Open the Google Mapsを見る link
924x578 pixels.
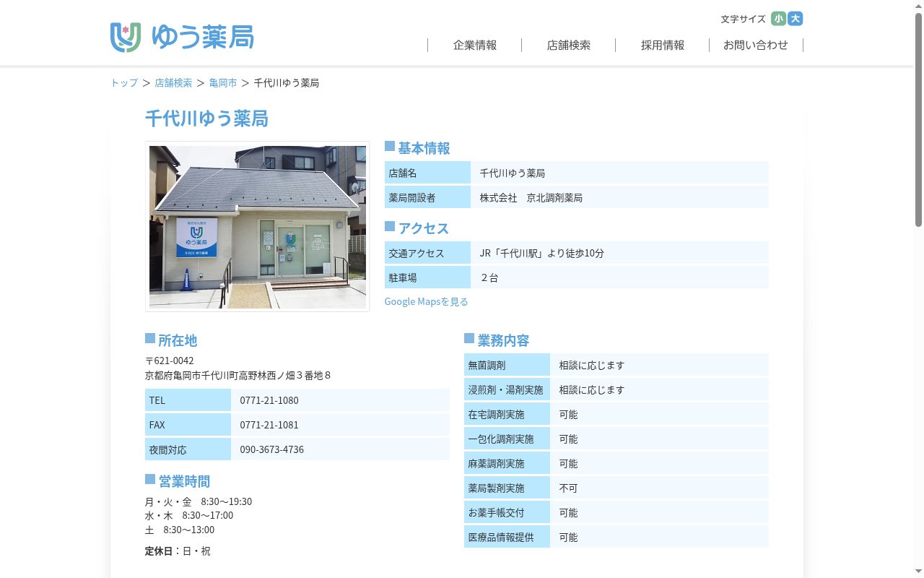[x=427, y=301]
